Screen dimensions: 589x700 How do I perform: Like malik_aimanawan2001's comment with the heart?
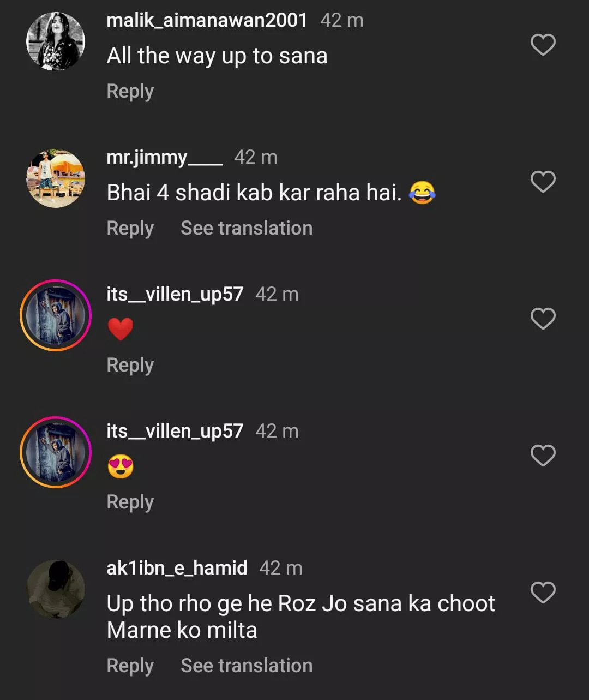(x=543, y=45)
